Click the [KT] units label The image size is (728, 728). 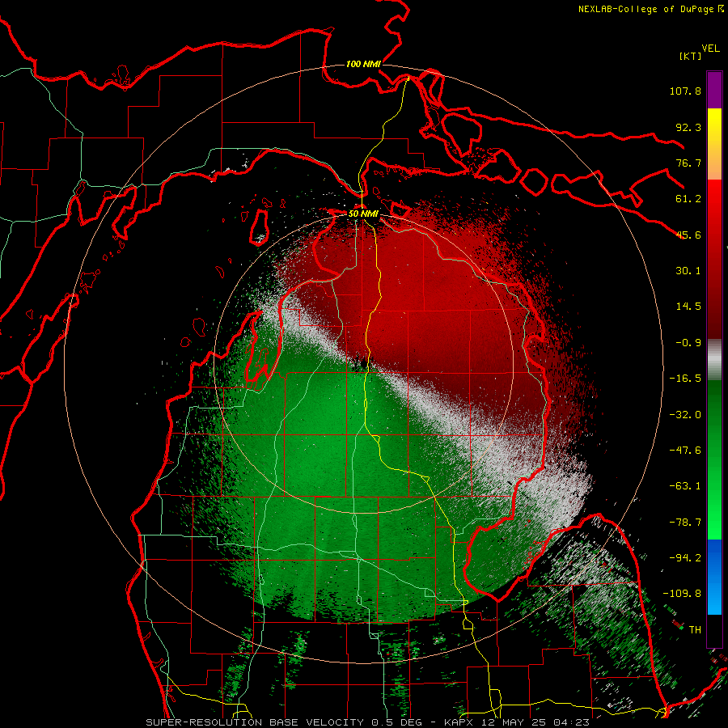click(690, 56)
